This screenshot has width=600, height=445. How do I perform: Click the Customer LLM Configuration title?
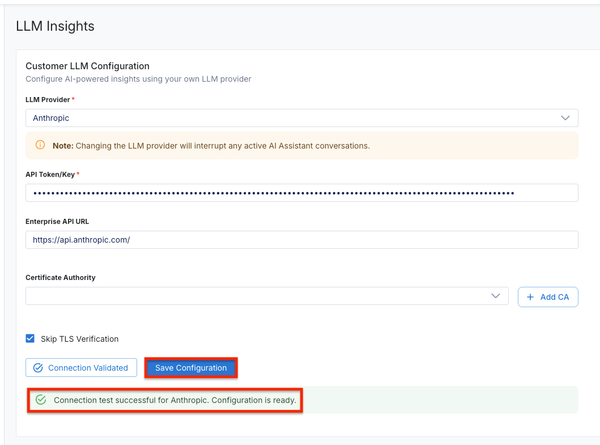[87, 66]
